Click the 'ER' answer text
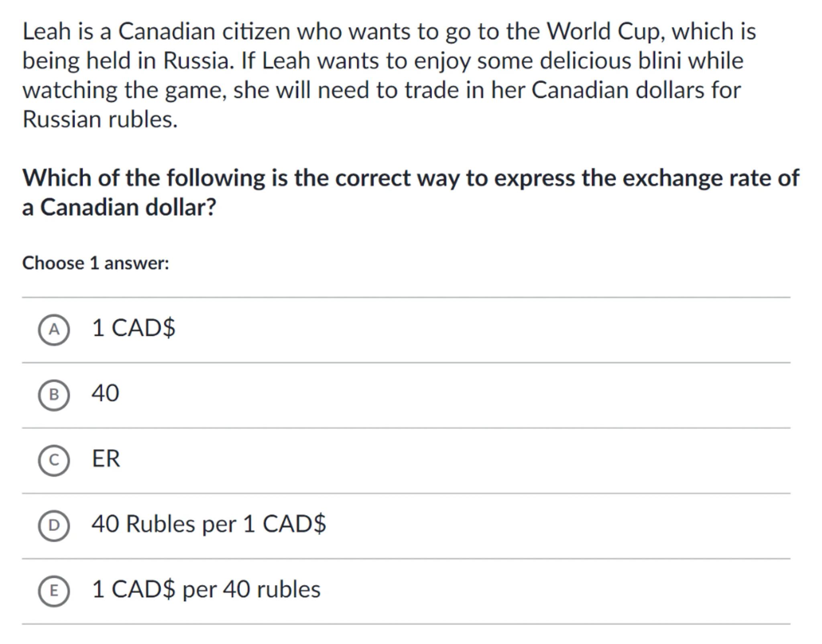 pos(106,459)
